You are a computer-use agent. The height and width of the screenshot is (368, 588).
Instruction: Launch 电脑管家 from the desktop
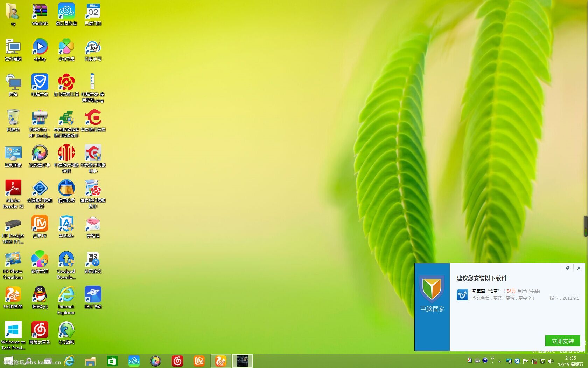[40, 85]
